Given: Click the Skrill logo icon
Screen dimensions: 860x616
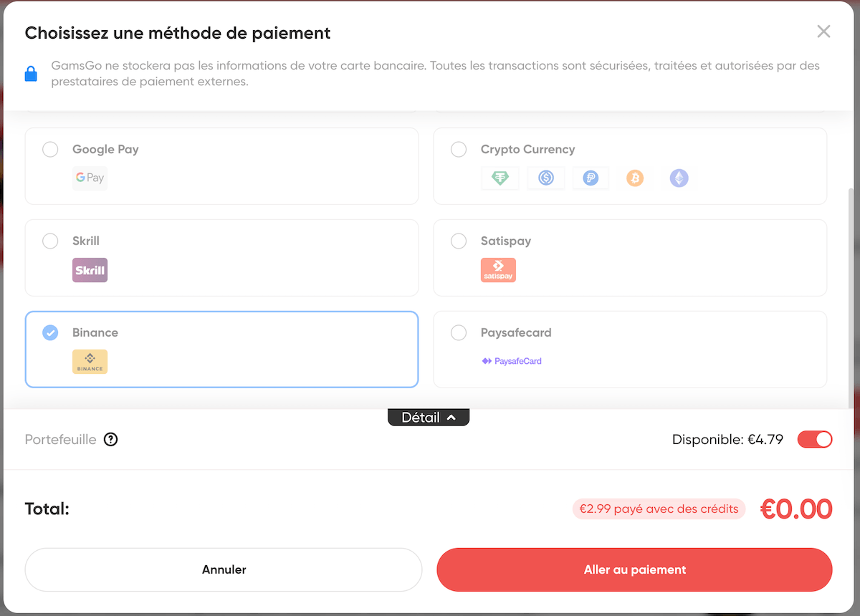Looking at the screenshot, I should [x=90, y=270].
